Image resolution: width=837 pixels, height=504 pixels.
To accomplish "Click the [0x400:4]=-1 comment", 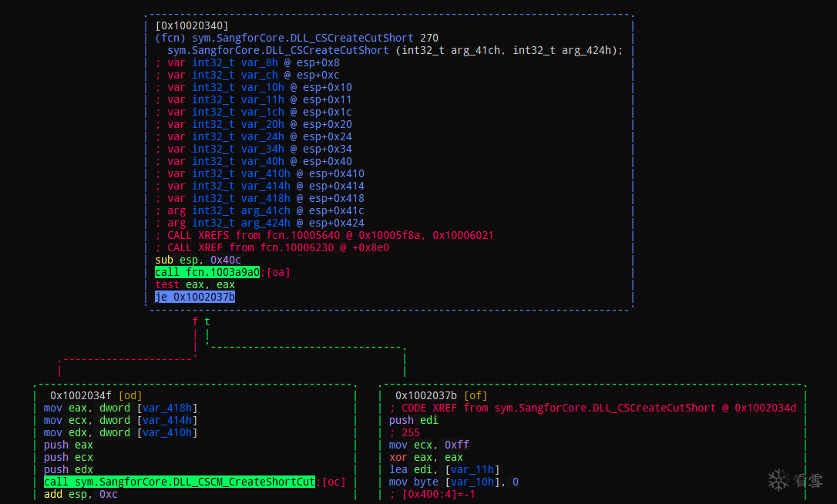I will 432,494.
